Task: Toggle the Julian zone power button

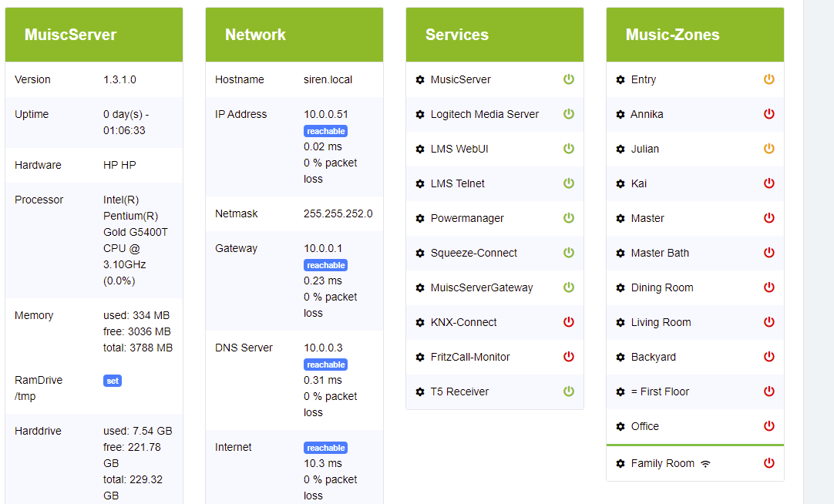Action: point(768,149)
